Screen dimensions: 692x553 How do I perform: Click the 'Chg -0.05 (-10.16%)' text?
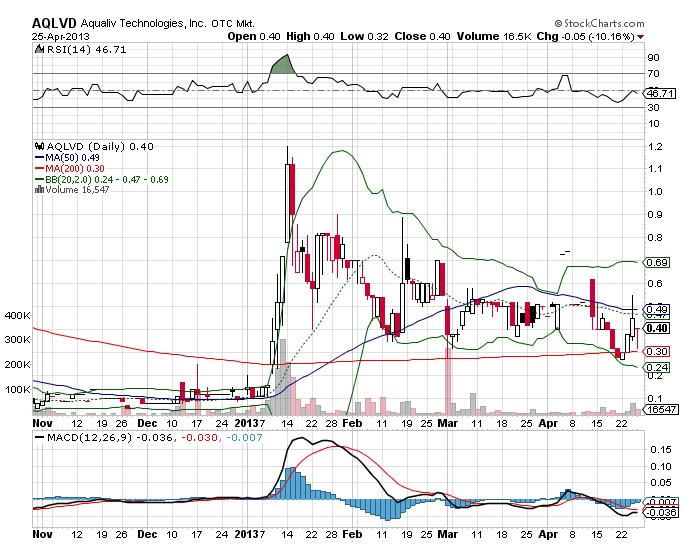[586, 36]
